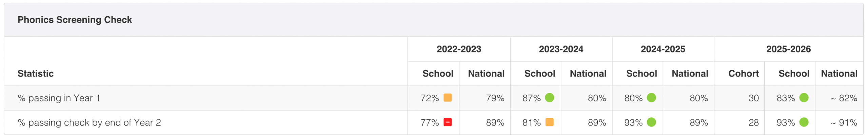Click the Cohort column header

pos(744,73)
